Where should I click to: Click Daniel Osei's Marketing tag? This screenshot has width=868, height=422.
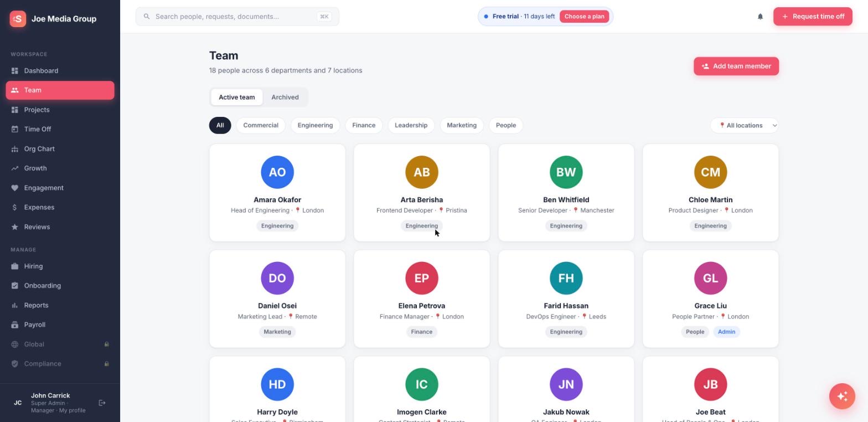pos(277,332)
